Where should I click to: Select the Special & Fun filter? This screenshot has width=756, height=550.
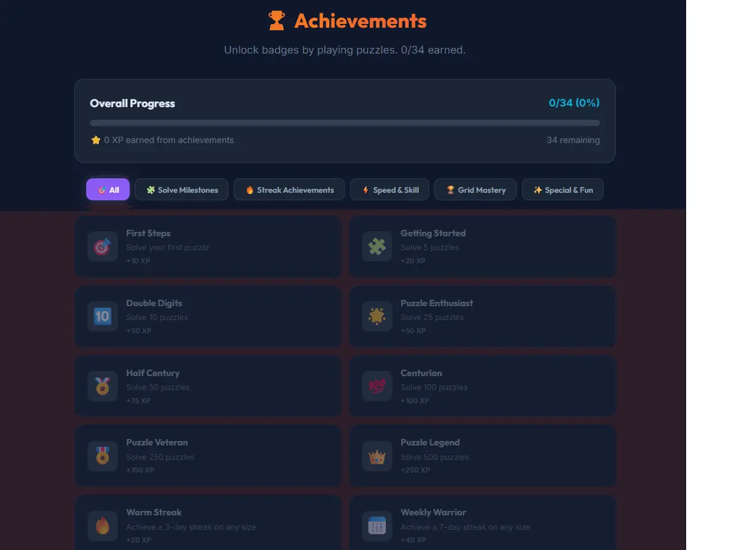pyautogui.click(x=563, y=190)
